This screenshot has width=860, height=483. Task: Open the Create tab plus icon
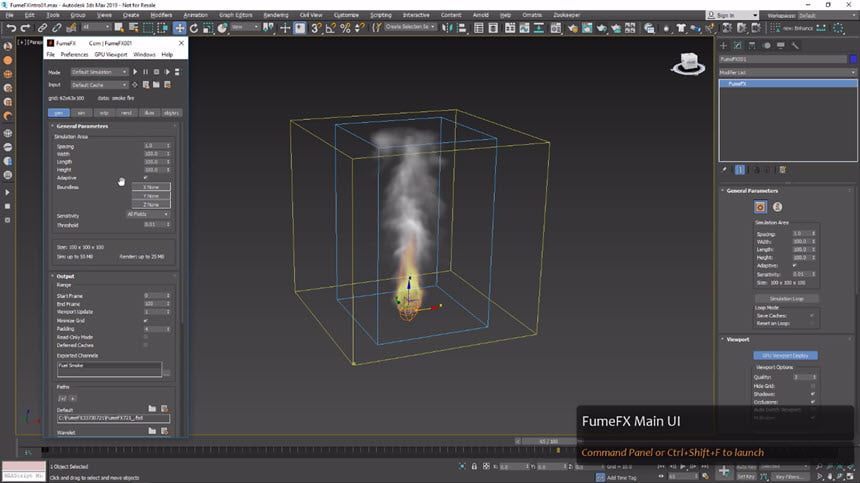point(723,46)
